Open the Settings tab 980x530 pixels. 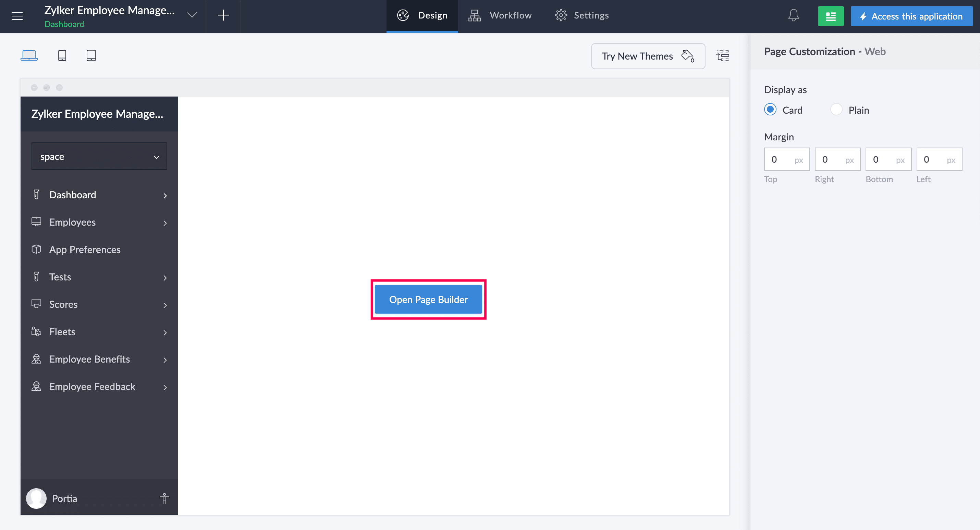click(x=582, y=16)
